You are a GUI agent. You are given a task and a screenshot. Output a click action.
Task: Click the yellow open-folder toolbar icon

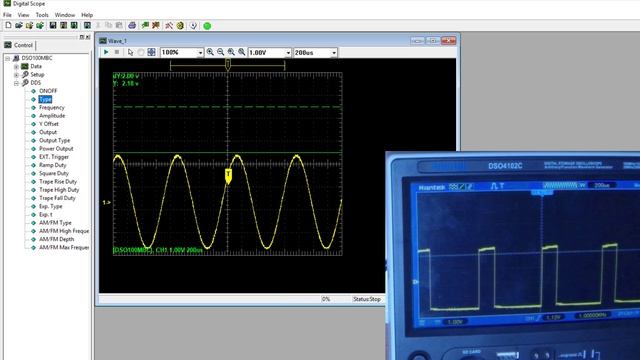(29, 25)
